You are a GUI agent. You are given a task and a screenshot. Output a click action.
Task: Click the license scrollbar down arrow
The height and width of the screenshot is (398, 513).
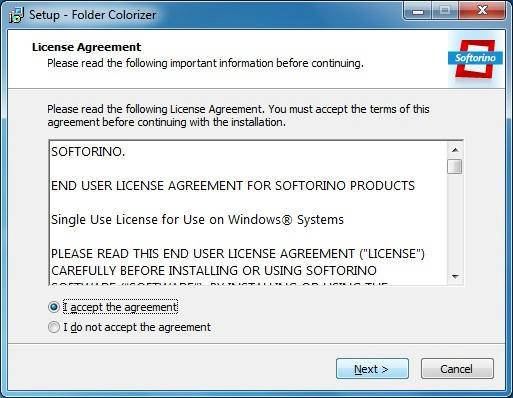click(455, 277)
